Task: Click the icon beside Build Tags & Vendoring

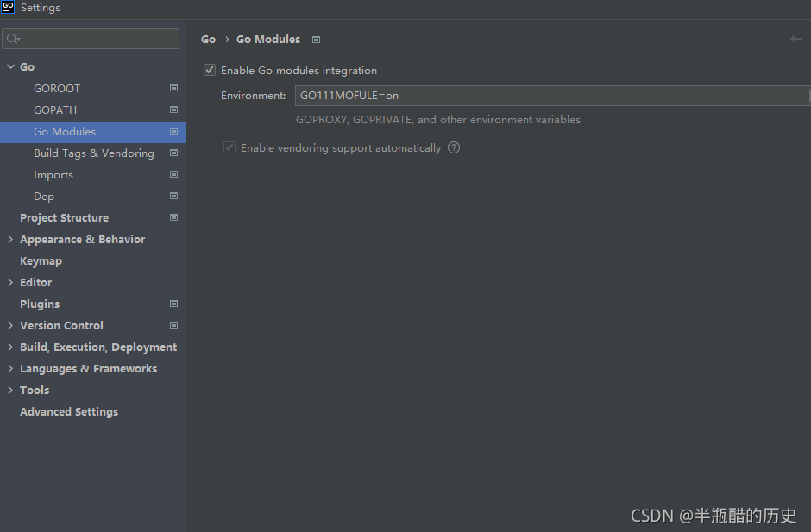Action: pyautogui.click(x=173, y=153)
